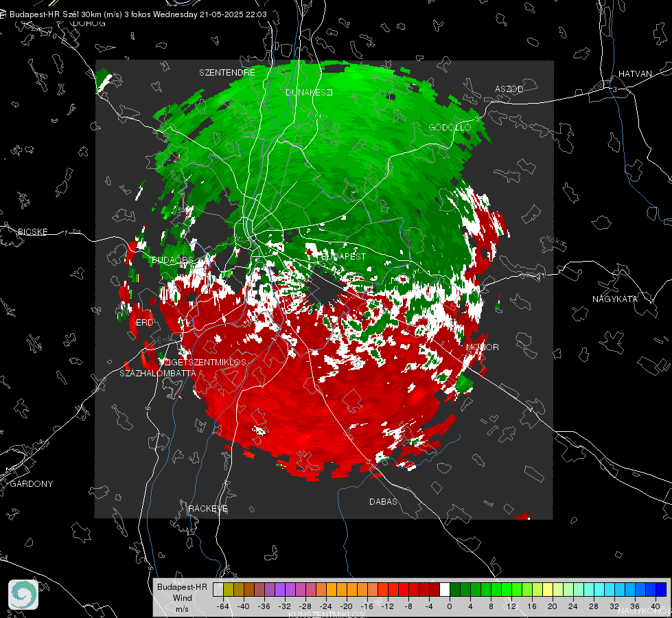Viewport: 672px width, 618px height.
Task: Click the BICSKE city label
Action: click(32, 231)
